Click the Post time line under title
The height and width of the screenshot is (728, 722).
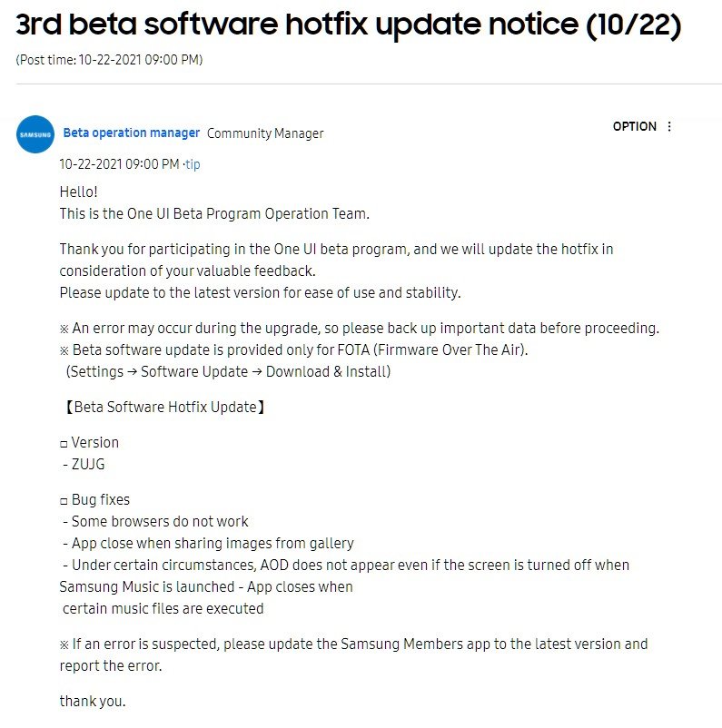tap(109, 60)
